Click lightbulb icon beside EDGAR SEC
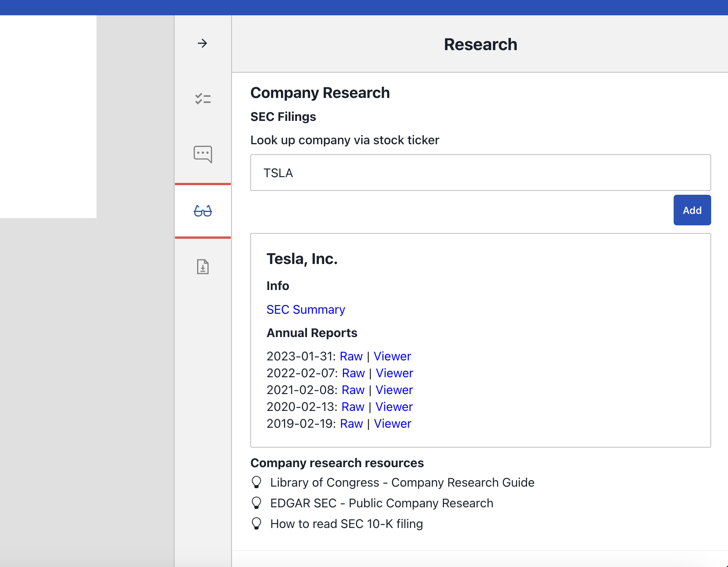Screen dimensions: 728x567 pos(256,503)
